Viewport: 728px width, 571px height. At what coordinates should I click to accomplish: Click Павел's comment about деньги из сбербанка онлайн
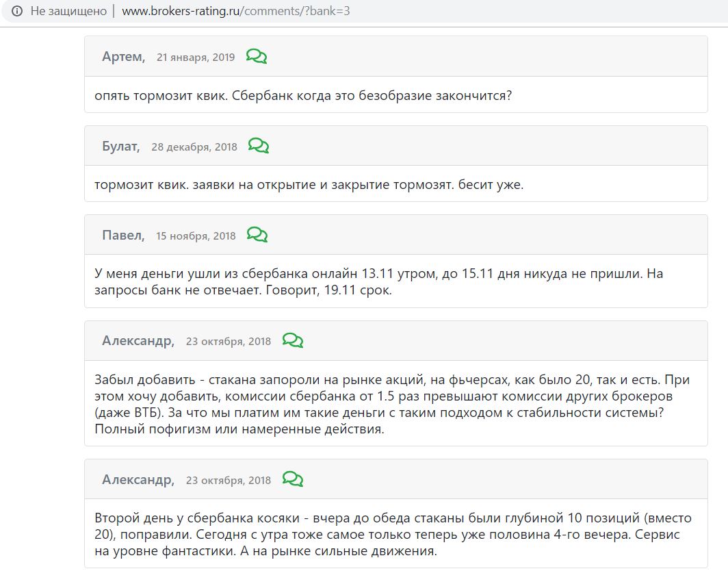pos(378,281)
